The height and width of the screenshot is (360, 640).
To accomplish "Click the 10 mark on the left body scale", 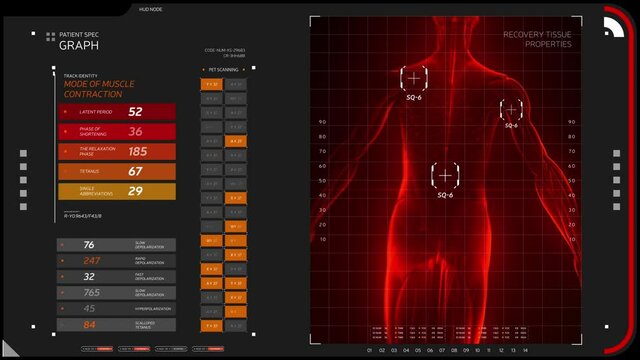I will click(x=323, y=240).
